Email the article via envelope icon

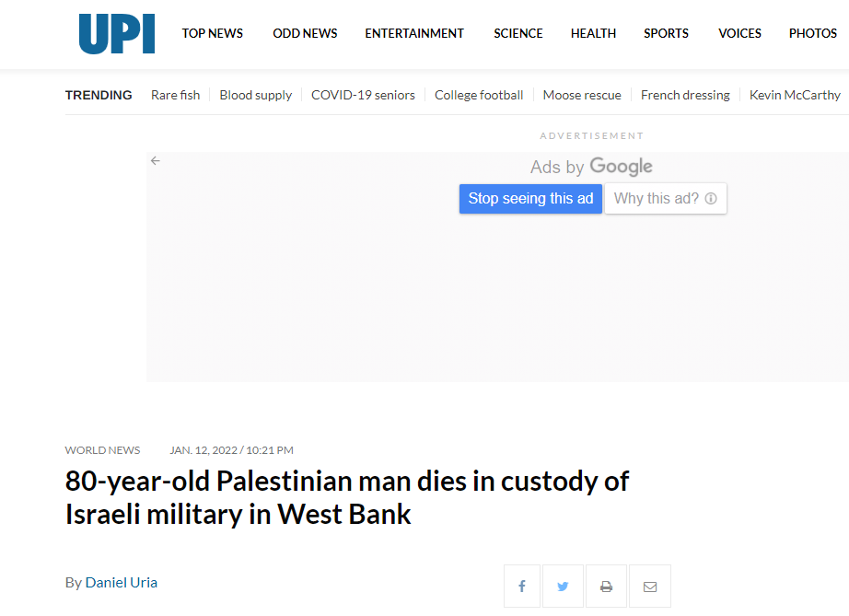click(650, 587)
